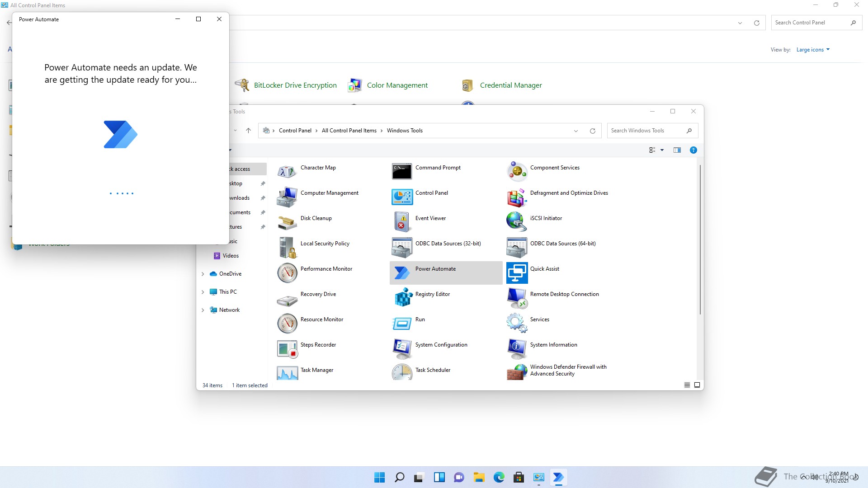
Task: Select OneDrive in navigation pane
Action: tap(226, 274)
